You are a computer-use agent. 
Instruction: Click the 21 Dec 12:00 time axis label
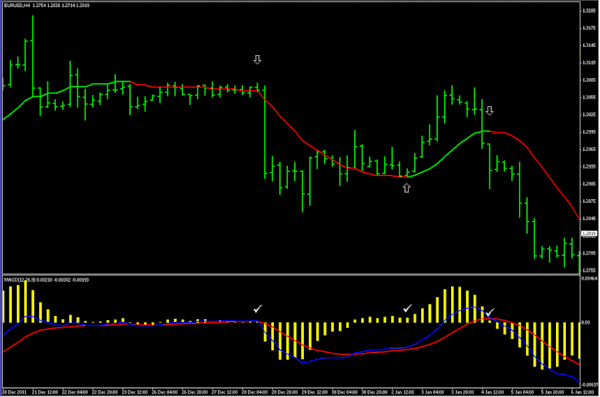[x=45, y=392]
